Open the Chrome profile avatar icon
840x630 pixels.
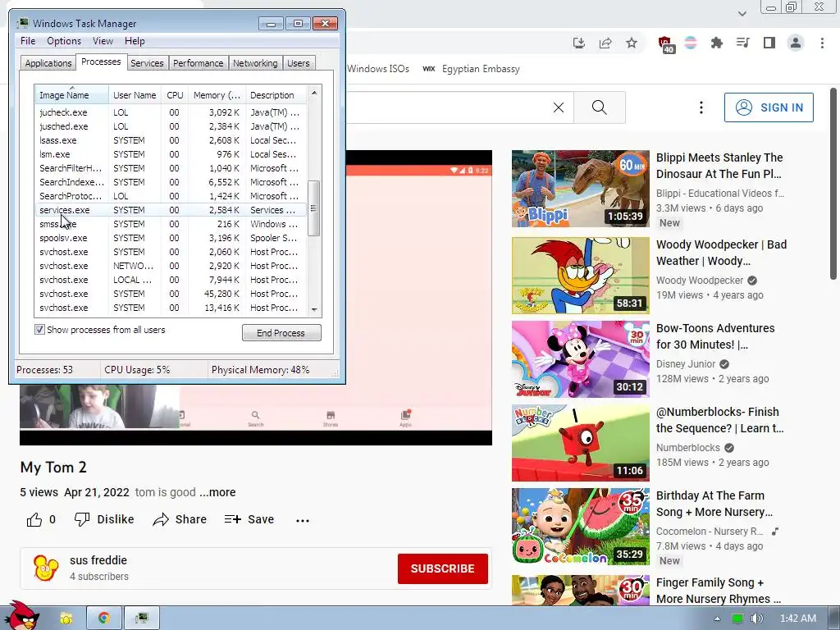click(x=796, y=43)
